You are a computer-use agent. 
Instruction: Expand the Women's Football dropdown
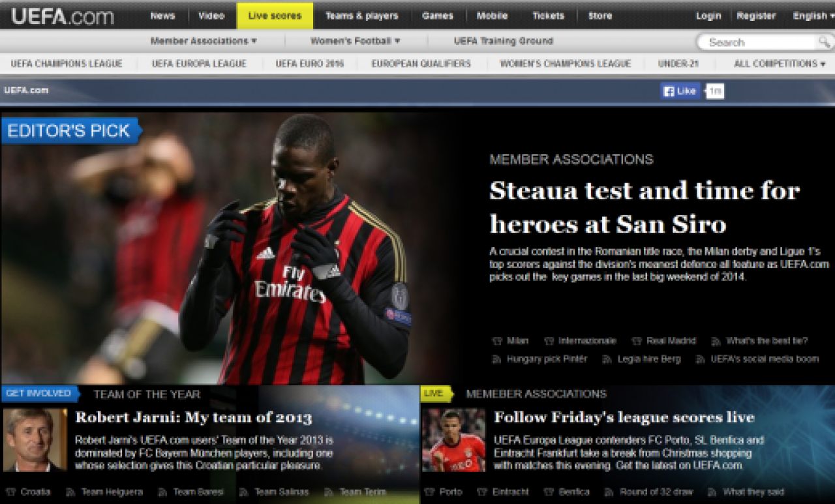click(355, 41)
